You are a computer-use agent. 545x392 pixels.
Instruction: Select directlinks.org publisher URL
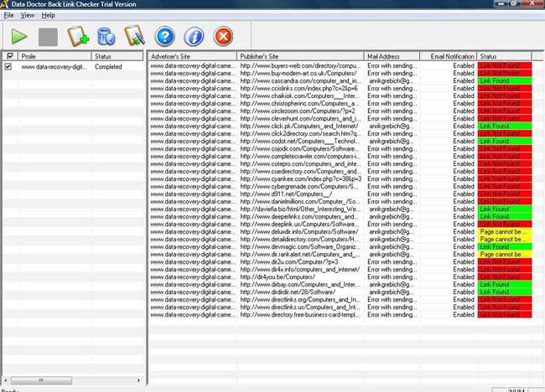(x=300, y=300)
